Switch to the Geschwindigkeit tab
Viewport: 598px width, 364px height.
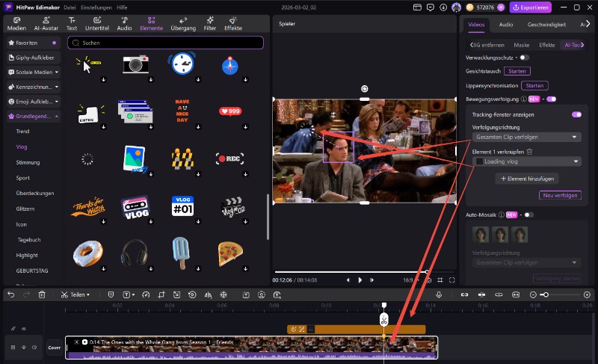pyautogui.click(x=546, y=25)
